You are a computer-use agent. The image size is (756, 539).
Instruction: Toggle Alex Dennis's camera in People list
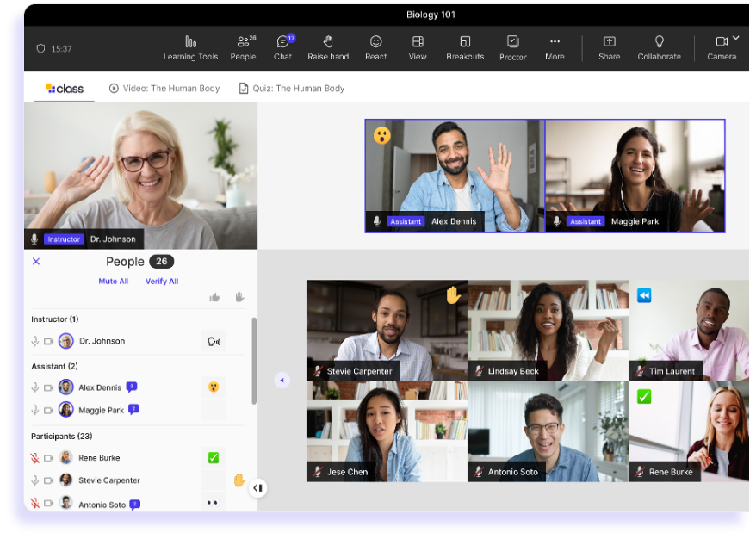(x=49, y=387)
